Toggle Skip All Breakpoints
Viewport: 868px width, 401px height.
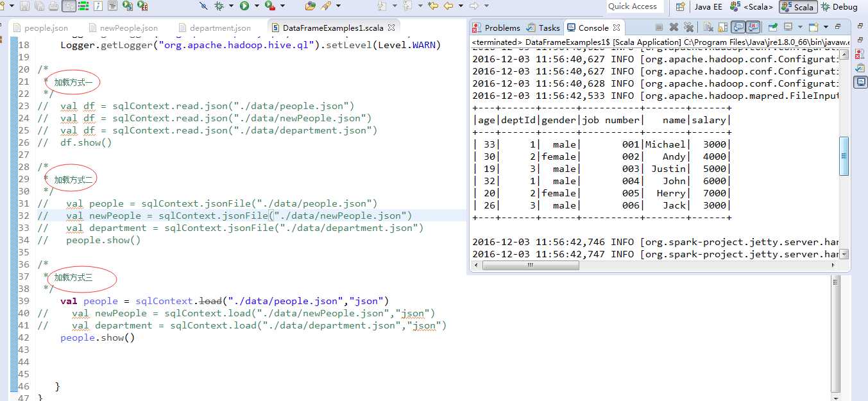coord(203,6)
